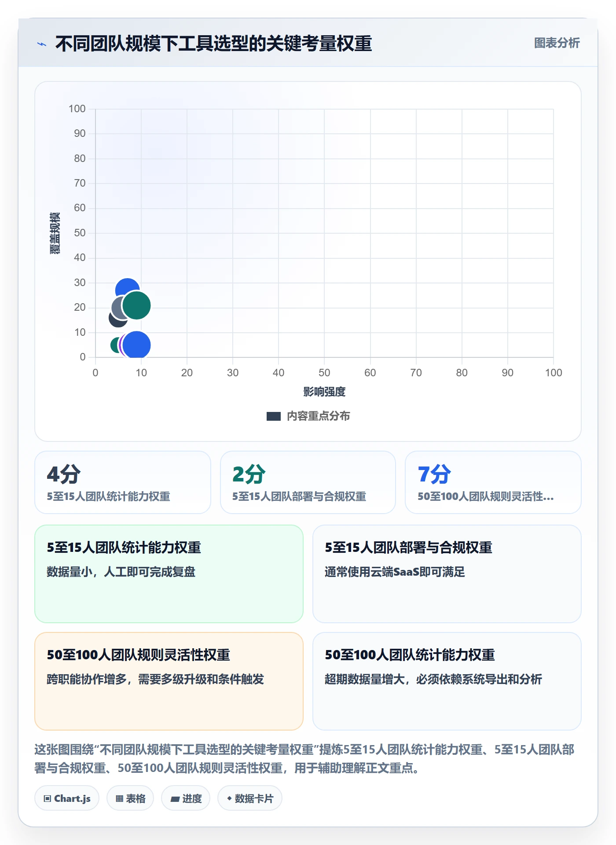Click the small green bubble near the x-axis
This screenshot has width=616, height=845.
click(x=114, y=345)
